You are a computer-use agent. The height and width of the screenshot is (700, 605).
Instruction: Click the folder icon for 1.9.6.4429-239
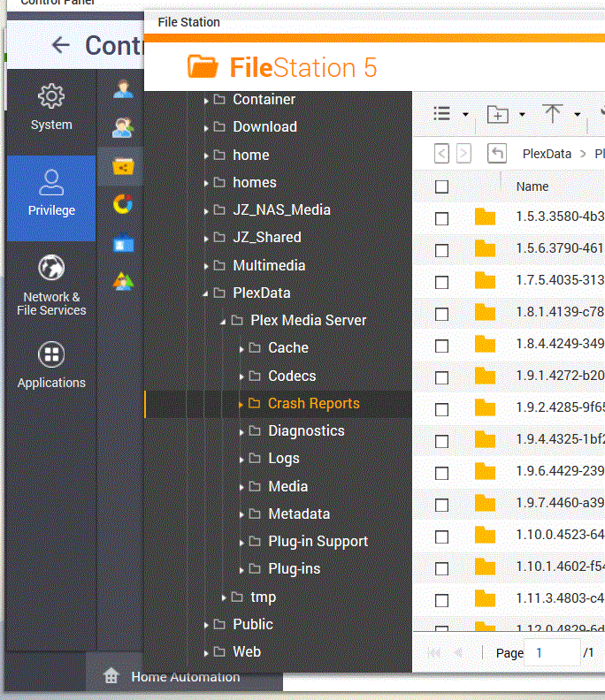(485, 471)
